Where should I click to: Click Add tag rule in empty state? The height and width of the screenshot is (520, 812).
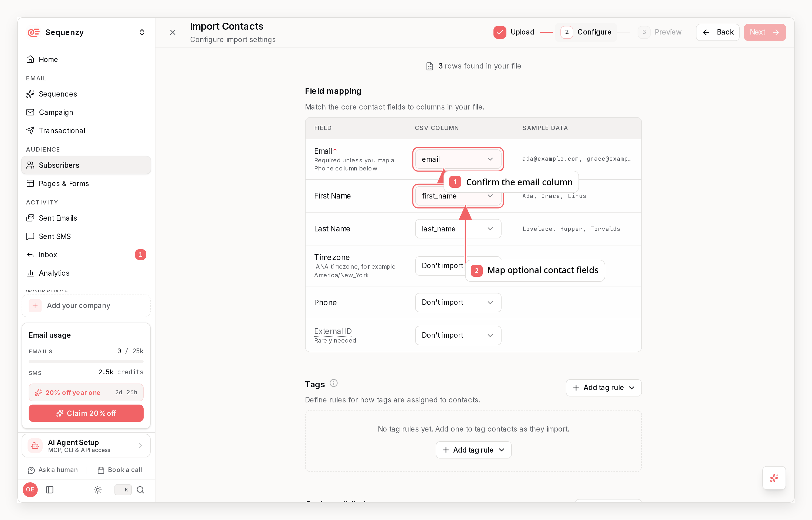(473, 450)
